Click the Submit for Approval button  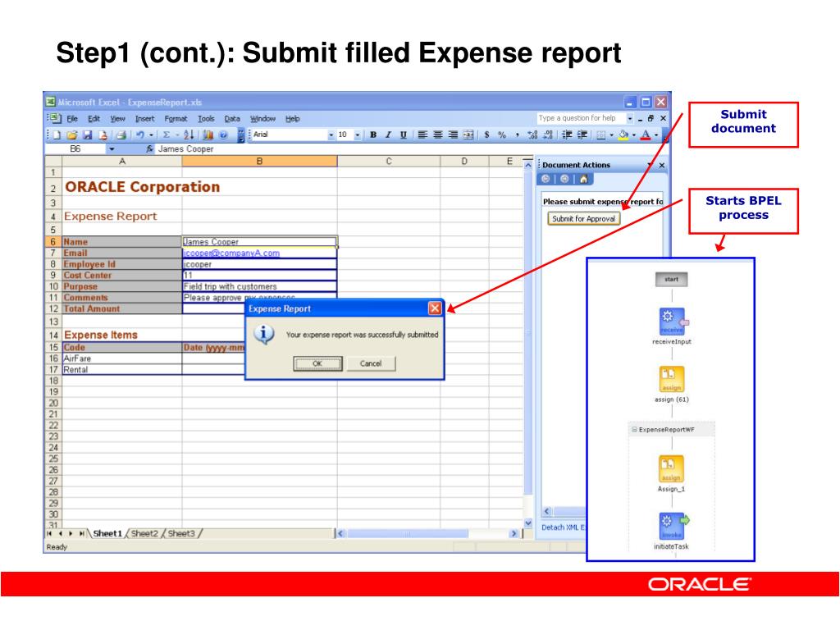583,218
